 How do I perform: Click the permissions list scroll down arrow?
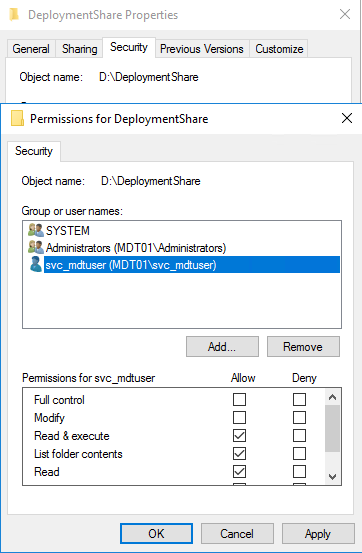[332, 477]
